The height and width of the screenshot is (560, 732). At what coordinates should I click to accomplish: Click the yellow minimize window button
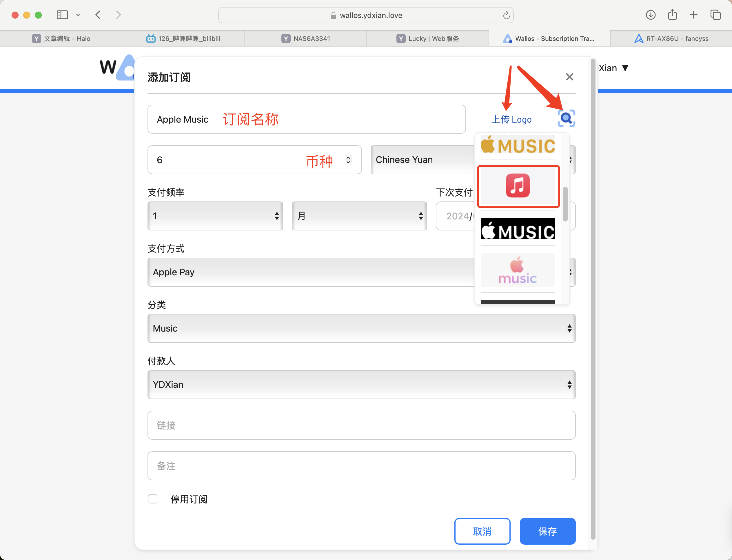pos(27,15)
